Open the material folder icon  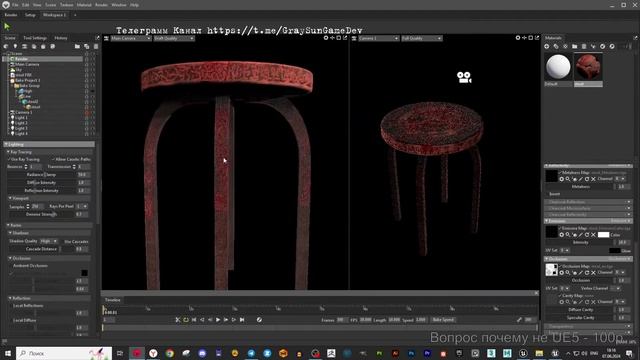[x=575, y=47]
